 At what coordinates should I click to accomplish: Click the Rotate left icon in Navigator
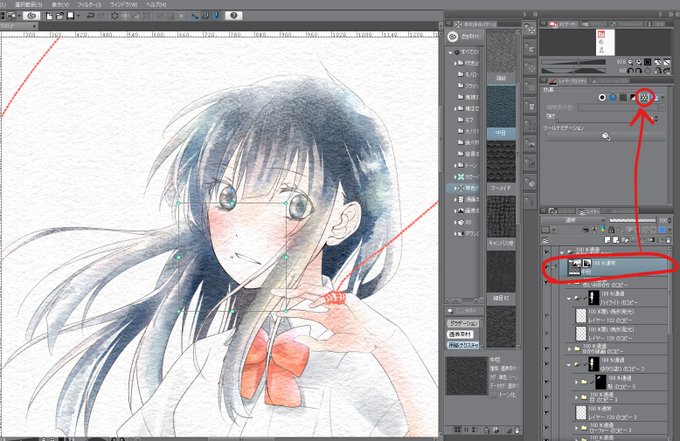(631, 70)
